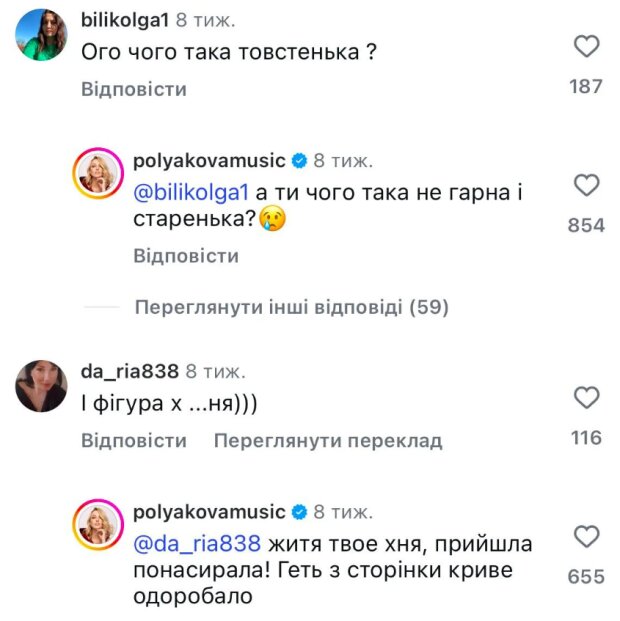Click verified badge on first polyakovamusic reply
The width and height of the screenshot is (620, 621).
(x=299, y=160)
